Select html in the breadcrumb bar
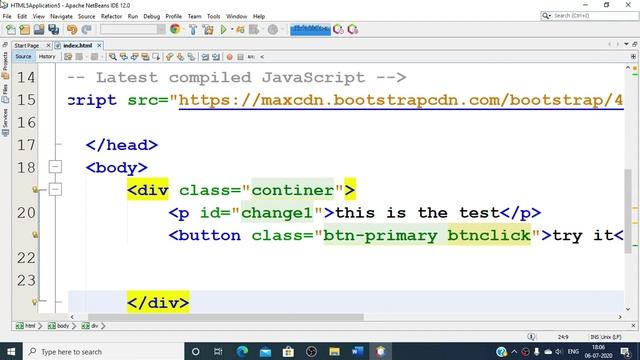640x360 pixels. pos(27,326)
